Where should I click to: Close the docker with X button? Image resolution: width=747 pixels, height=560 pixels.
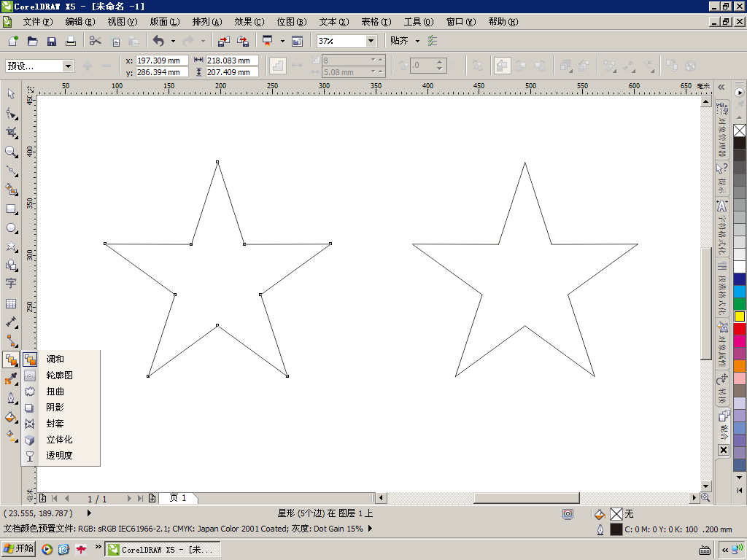pyautogui.click(x=723, y=450)
